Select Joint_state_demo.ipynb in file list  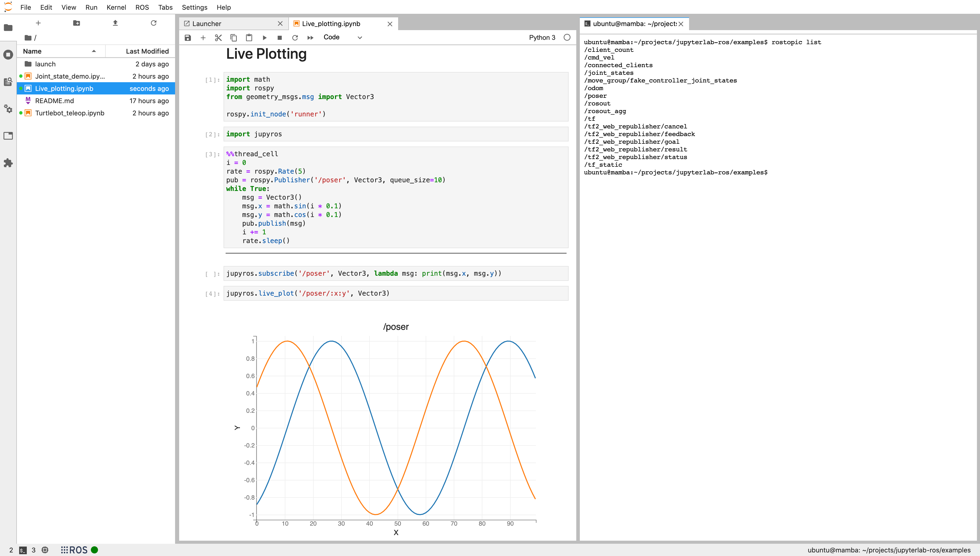click(96, 76)
